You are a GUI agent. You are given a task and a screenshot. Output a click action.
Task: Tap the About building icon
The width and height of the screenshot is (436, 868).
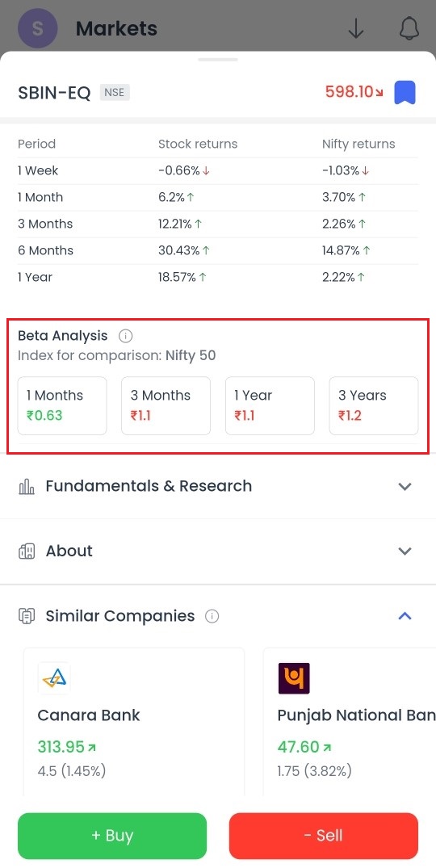[x=27, y=551]
